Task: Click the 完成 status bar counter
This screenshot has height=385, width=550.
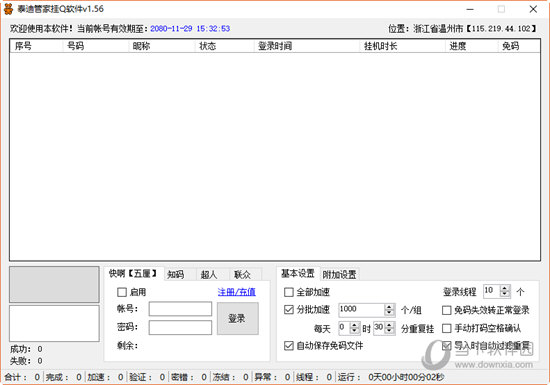Action: 64,377
